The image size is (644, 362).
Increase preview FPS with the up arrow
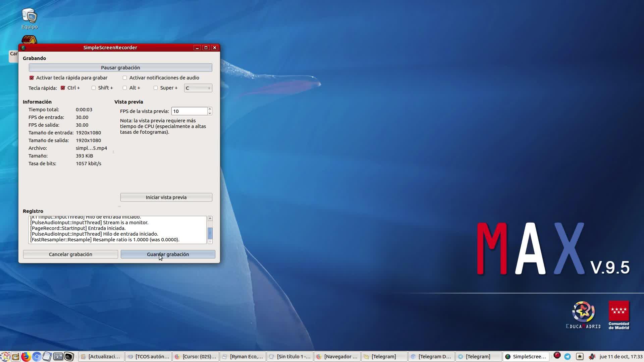(x=210, y=109)
